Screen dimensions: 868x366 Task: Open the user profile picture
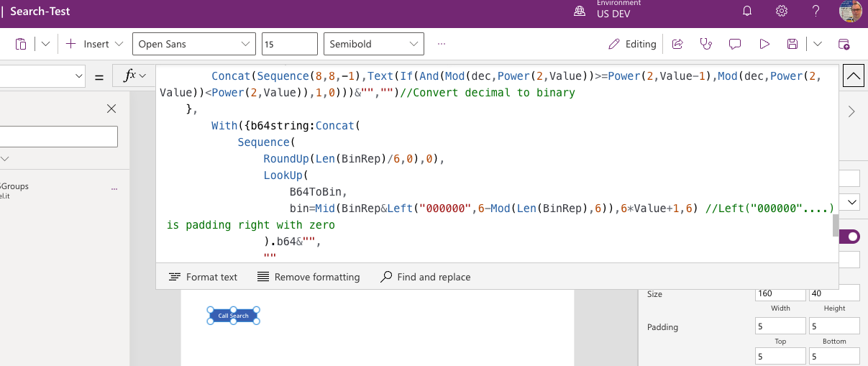tap(850, 12)
